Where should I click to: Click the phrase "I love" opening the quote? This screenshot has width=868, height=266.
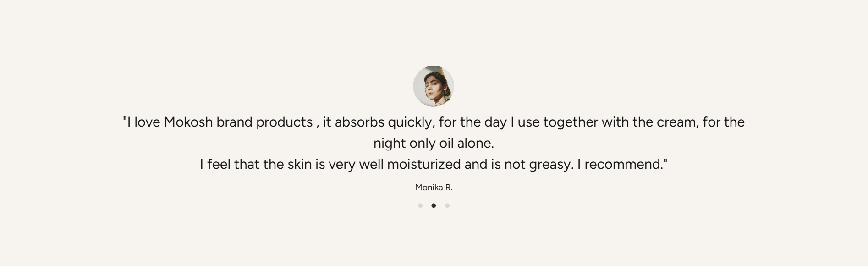tap(143, 122)
